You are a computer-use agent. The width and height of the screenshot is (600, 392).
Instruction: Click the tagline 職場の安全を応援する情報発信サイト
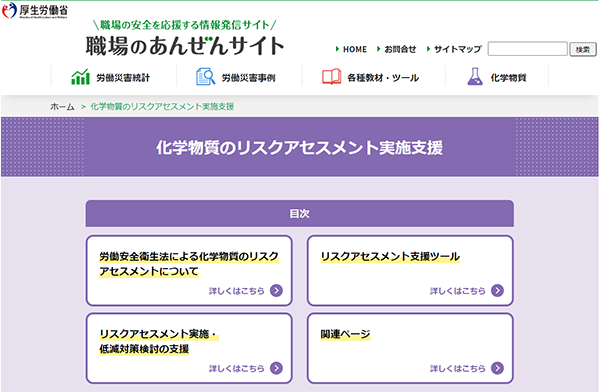click(x=184, y=25)
